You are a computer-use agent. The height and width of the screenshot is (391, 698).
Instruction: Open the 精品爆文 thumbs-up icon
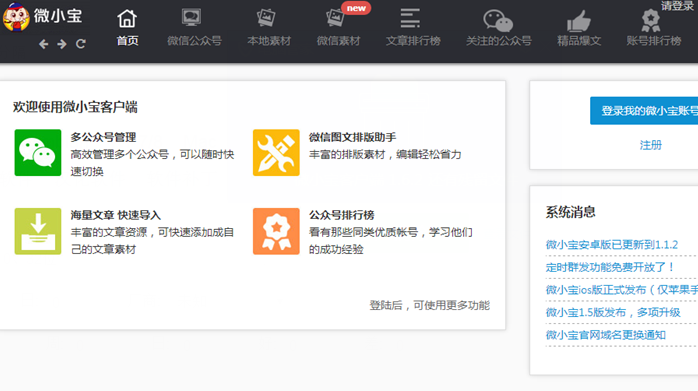[x=579, y=20]
